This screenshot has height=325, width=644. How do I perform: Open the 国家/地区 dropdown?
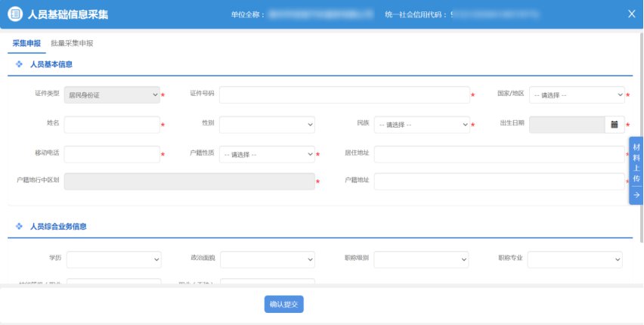pos(577,94)
